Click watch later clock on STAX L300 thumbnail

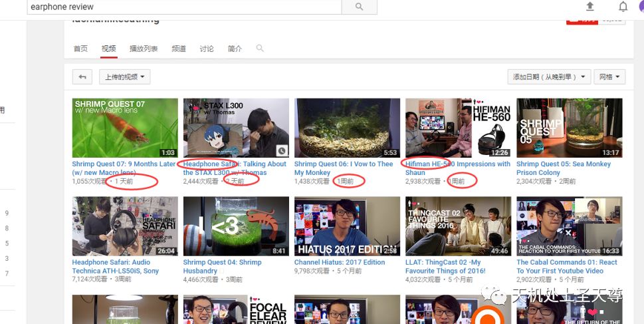pyautogui.click(x=282, y=151)
